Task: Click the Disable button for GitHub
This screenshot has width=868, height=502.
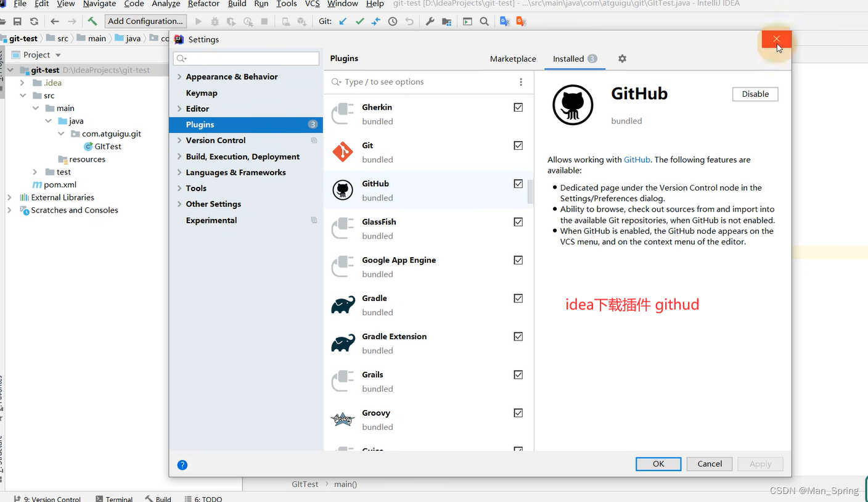Action: tap(755, 94)
